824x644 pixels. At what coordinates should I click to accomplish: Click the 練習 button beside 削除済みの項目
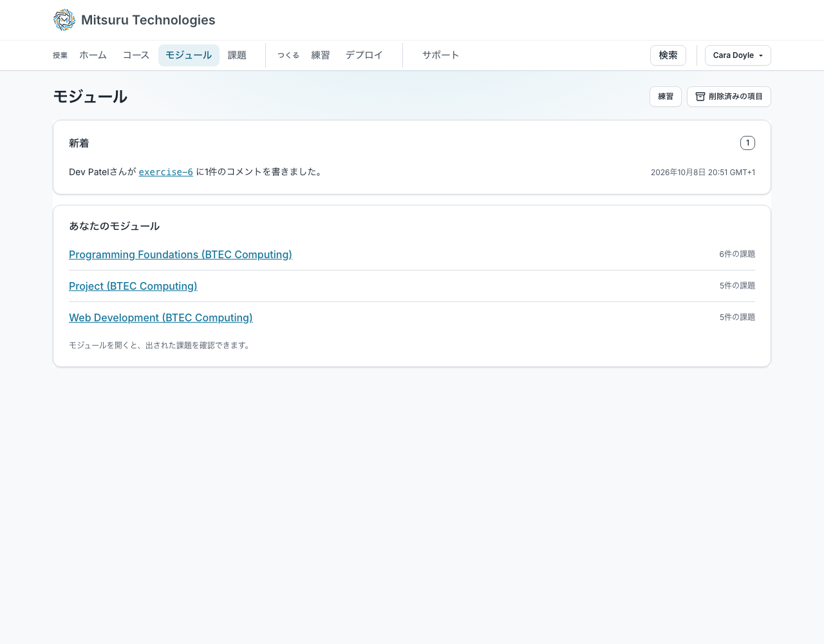666,97
